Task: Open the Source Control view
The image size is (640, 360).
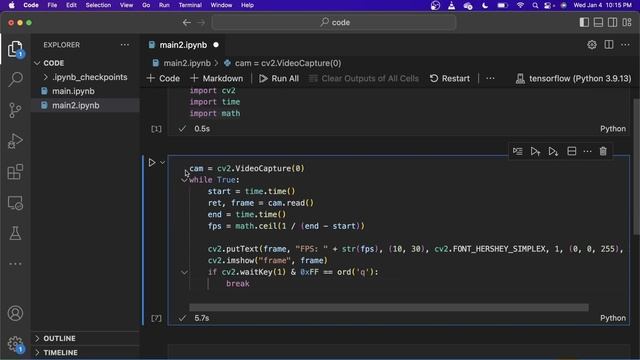Action: coord(15,110)
